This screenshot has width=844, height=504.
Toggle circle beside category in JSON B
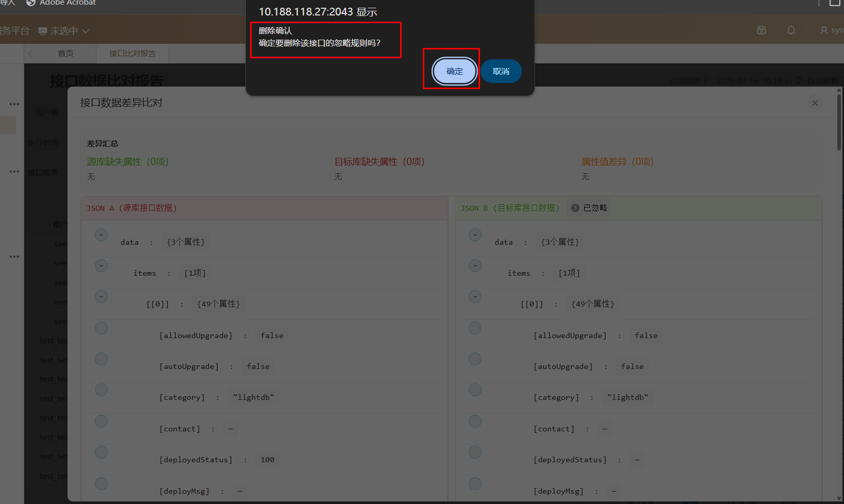pyautogui.click(x=475, y=390)
